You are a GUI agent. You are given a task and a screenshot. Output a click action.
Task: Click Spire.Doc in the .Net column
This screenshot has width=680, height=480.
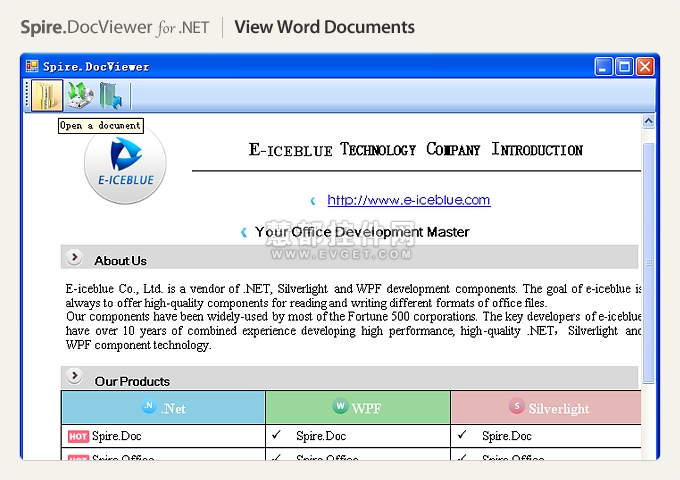pos(117,436)
